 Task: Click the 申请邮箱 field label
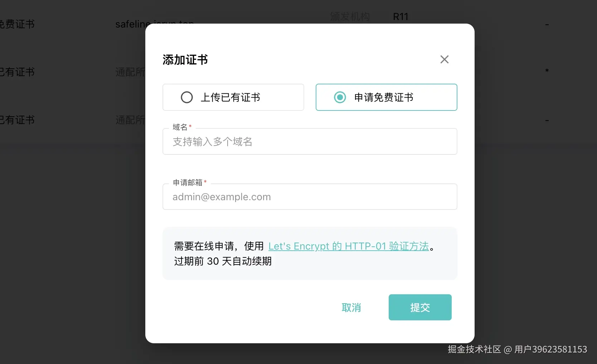click(x=188, y=183)
